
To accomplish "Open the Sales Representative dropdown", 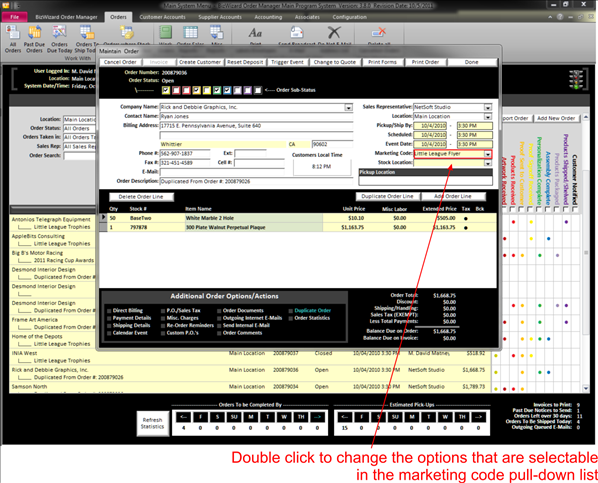I will coord(488,107).
